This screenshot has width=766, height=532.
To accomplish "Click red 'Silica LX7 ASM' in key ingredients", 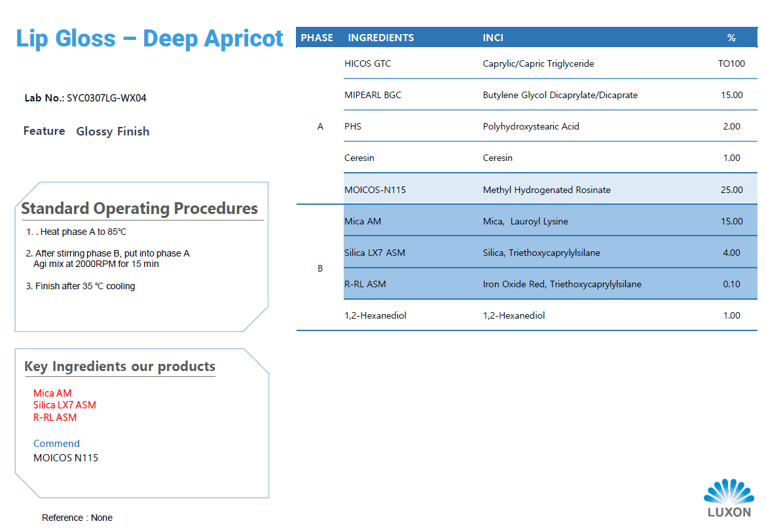I will [64, 405].
